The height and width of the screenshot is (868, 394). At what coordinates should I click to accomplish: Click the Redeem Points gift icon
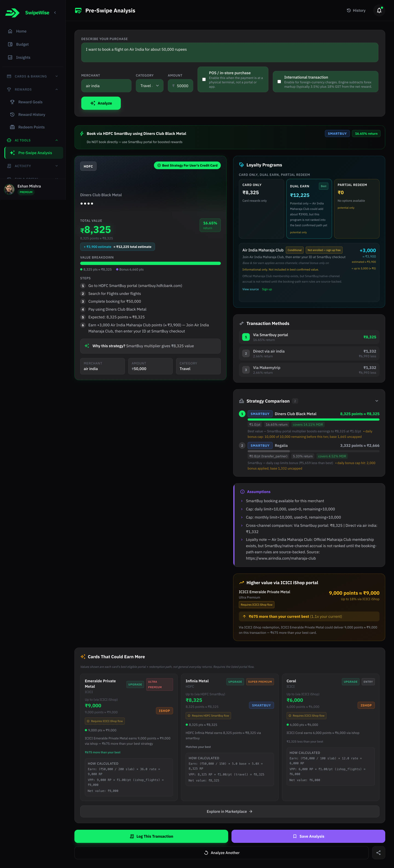coord(12,127)
